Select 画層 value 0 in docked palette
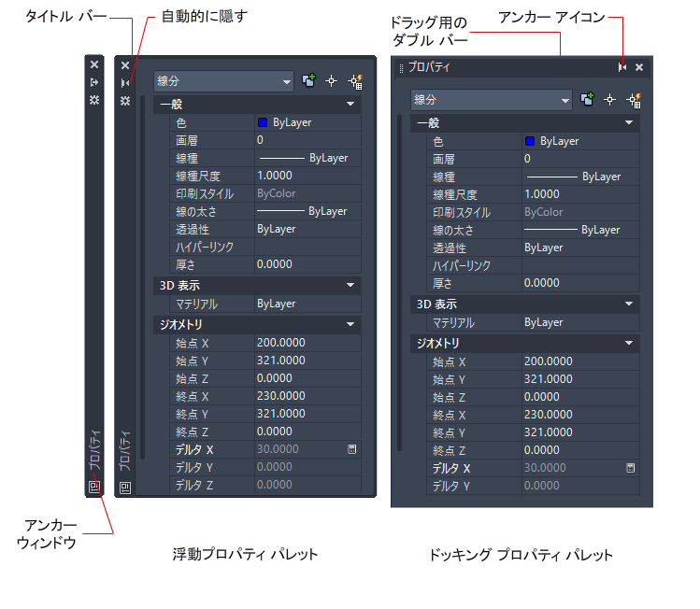 point(580,159)
